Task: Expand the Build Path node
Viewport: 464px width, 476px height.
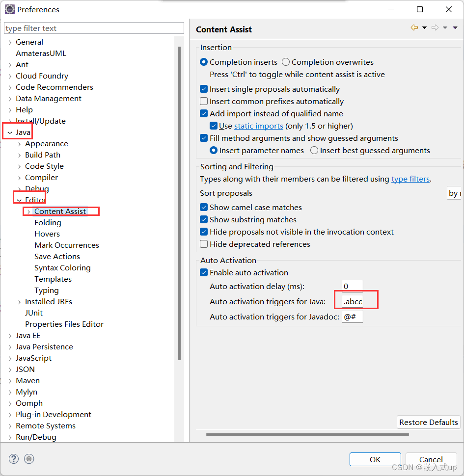Action: click(x=20, y=156)
